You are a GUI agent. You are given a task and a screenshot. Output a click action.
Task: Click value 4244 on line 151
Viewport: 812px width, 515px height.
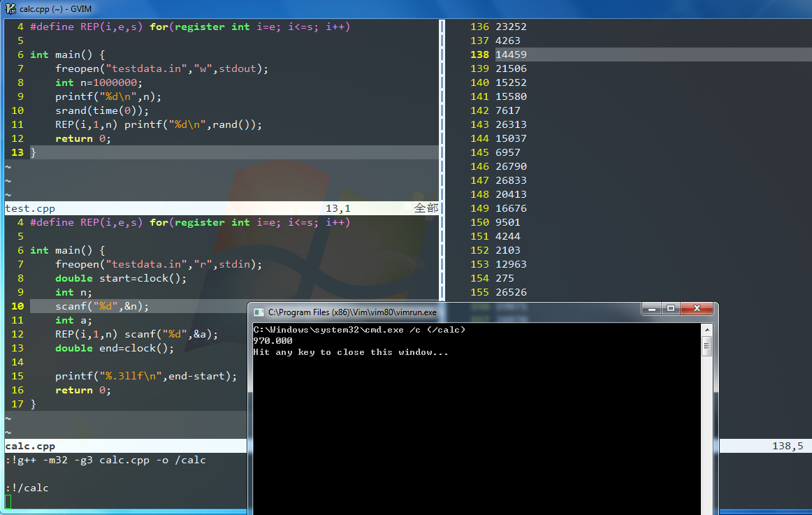pyautogui.click(x=508, y=236)
